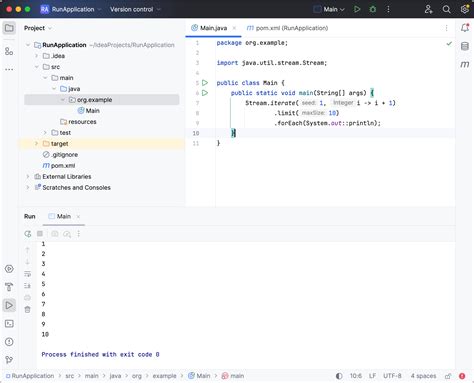474x383 pixels.
Task: Open the Code With Me add-user icon
Action: click(428, 9)
